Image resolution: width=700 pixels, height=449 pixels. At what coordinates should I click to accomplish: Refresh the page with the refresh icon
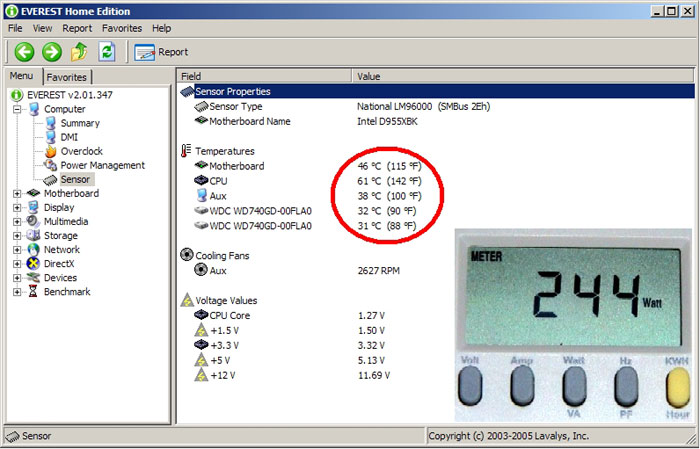tap(107, 52)
